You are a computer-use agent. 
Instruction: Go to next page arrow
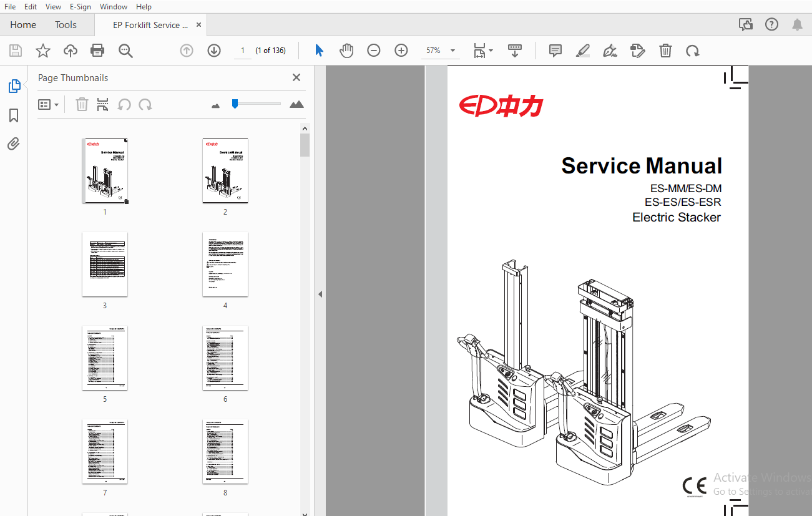[214, 51]
